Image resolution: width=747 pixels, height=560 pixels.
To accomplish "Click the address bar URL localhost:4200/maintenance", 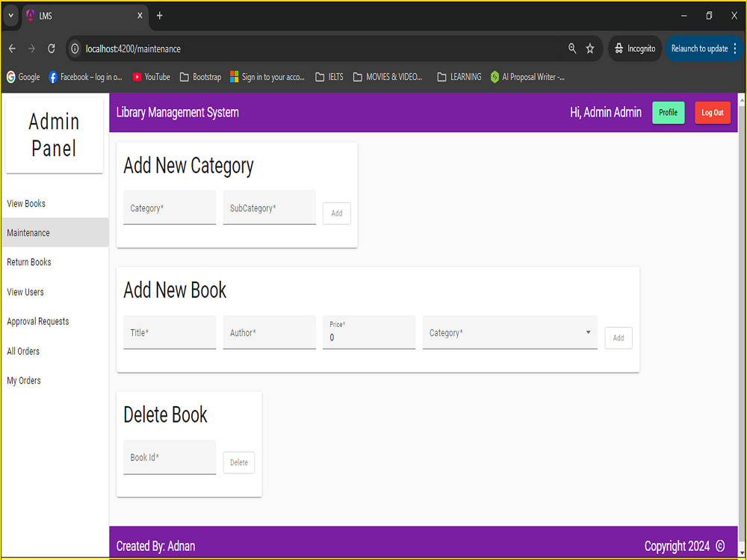I will 133,49.
